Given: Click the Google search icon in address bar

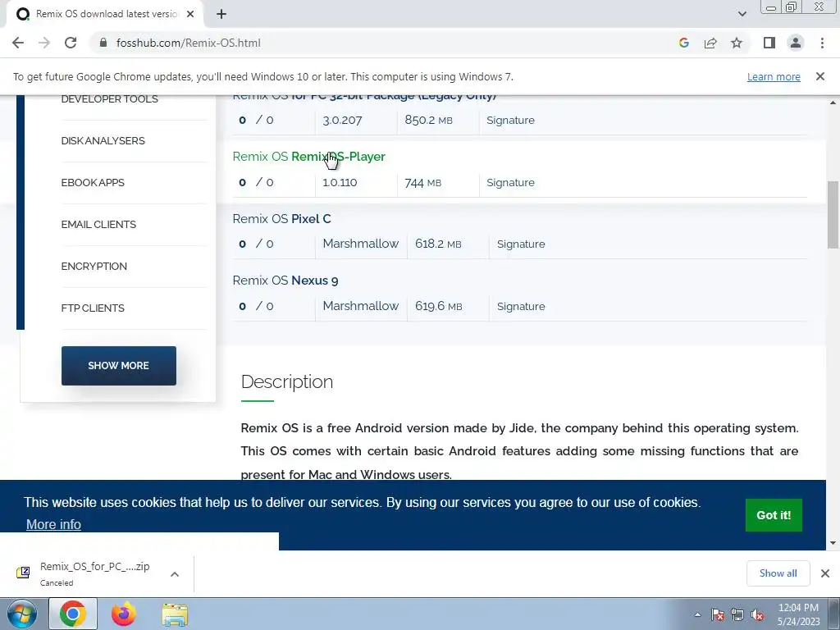Looking at the screenshot, I should point(683,43).
